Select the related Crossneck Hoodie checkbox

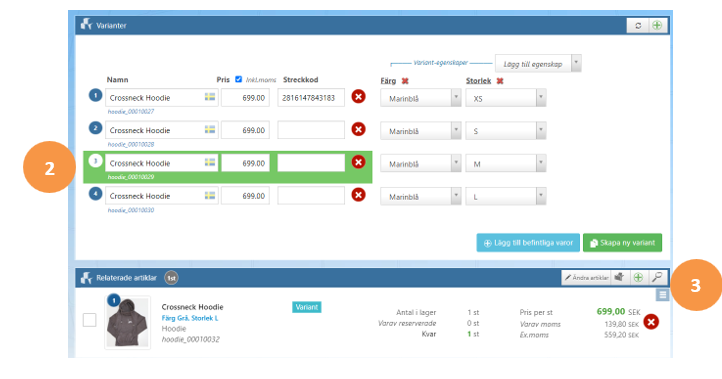tap(89, 320)
